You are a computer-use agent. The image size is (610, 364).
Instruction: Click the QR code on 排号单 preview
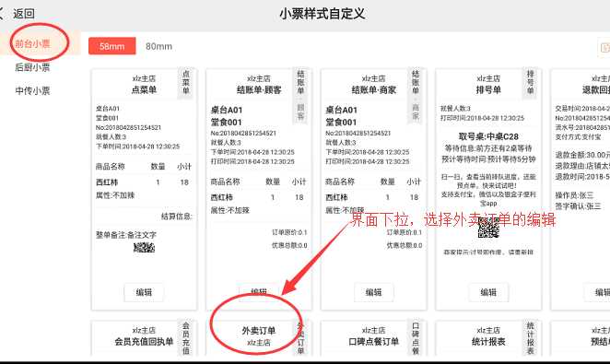pos(488,229)
